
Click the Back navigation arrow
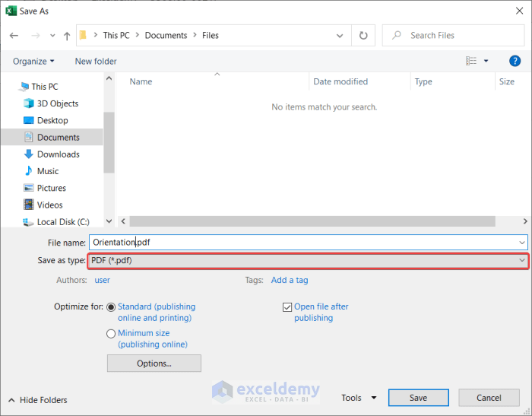14,35
